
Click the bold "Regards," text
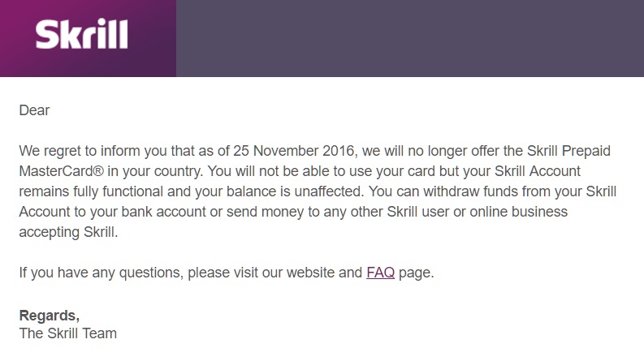[x=50, y=314]
